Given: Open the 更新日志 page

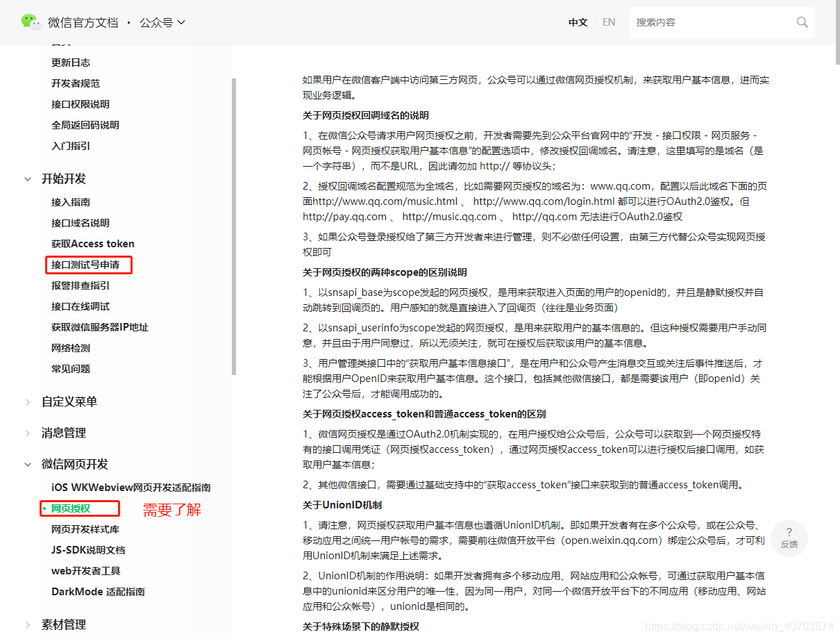Looking at the screenshot, I should click(71, 63).
